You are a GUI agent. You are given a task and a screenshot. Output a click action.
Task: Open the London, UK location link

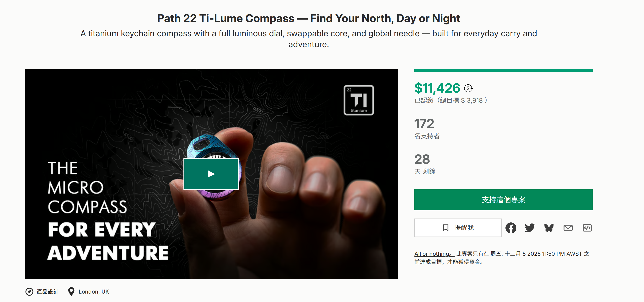pyautogui.click(x=94, y=292)
